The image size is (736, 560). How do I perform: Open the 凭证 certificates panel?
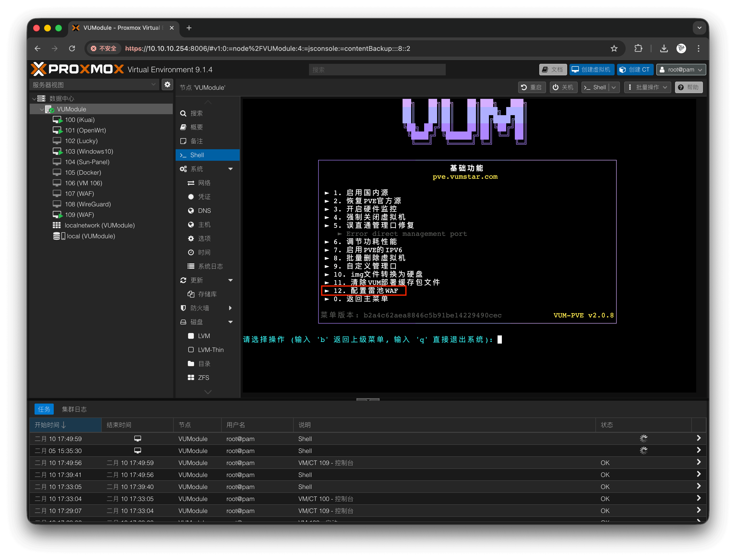click(x=204, y=197)
